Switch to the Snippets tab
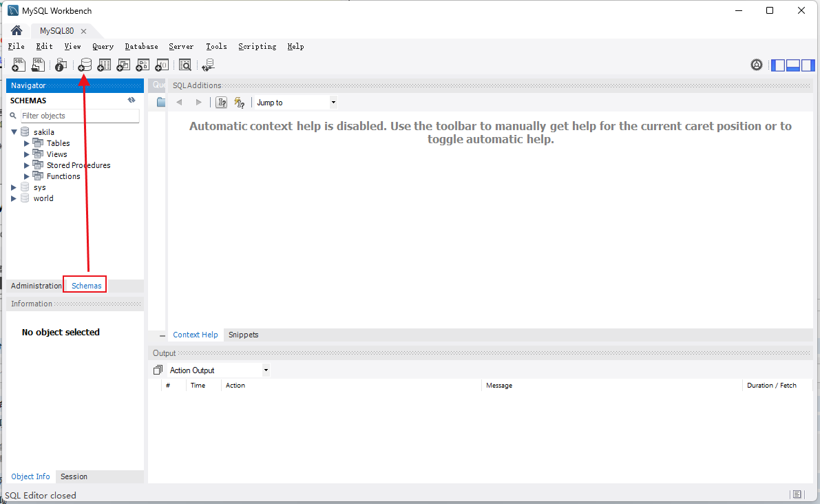Image resolution: width=820 pixels, height=504 pixels. click(243, 335)
